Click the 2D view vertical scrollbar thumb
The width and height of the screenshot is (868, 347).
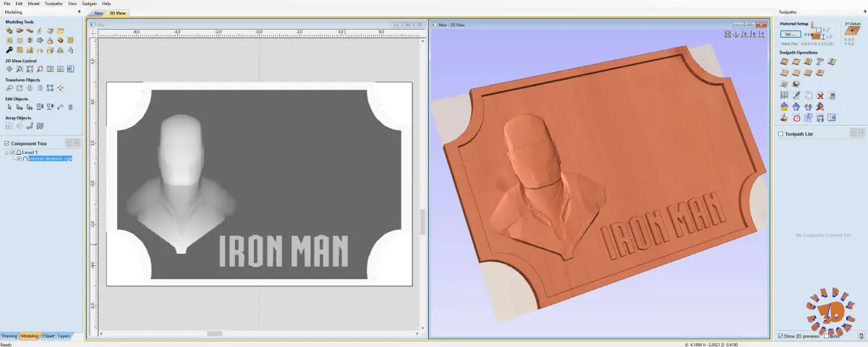(422, 222)
